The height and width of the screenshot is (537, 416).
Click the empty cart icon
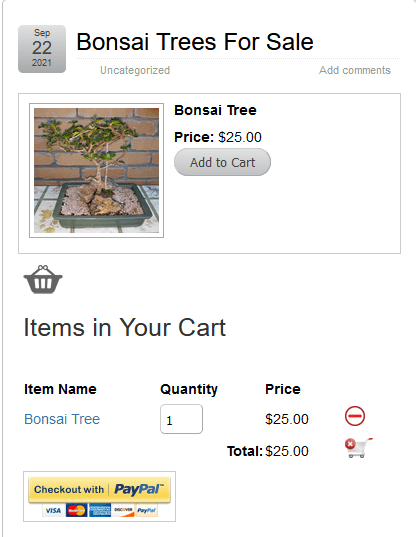[358, 448]
